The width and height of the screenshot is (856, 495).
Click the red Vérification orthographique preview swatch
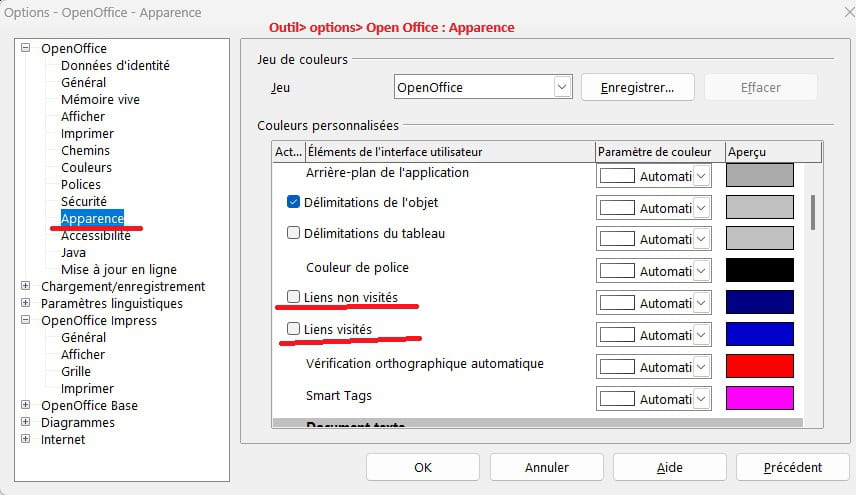[x=759, y=366]
